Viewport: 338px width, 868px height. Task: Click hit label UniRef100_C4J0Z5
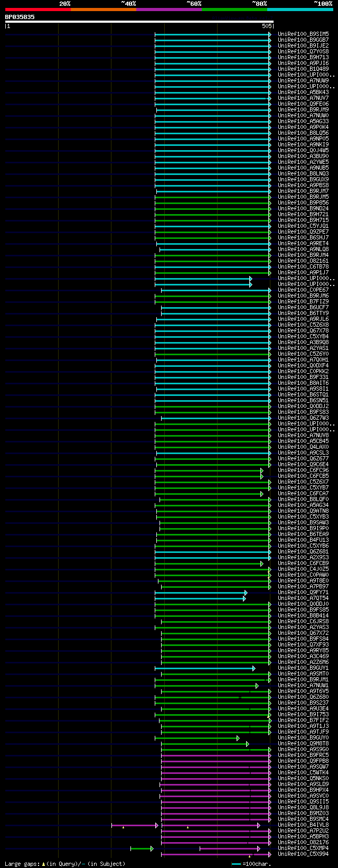[x=303, y=569]
